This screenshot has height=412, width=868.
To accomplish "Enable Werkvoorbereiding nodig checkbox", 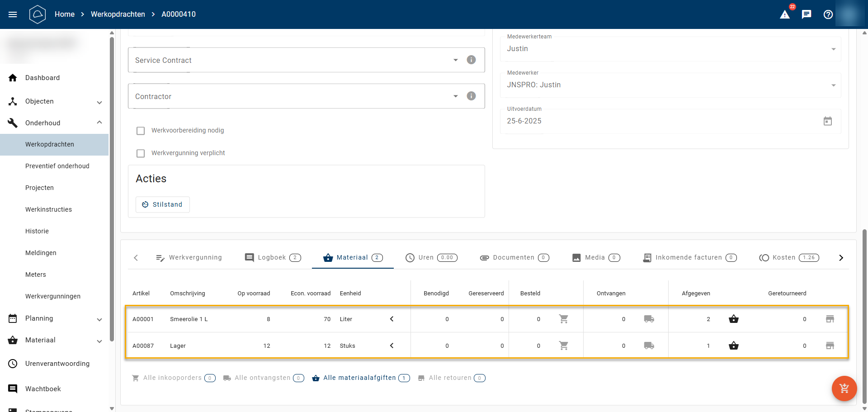I will pyautogui.click(x=141, y=131).
